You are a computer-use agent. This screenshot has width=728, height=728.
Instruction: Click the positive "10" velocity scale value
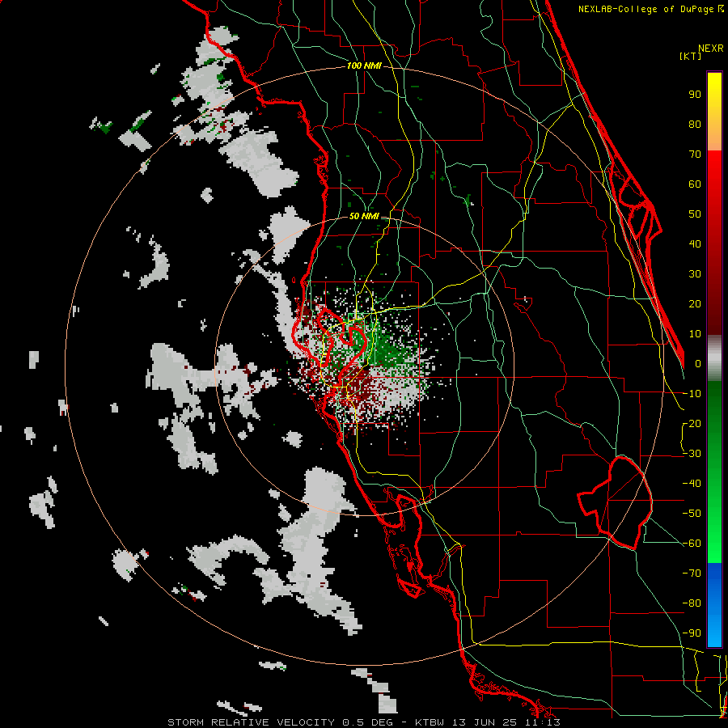[x=695, y=334]
